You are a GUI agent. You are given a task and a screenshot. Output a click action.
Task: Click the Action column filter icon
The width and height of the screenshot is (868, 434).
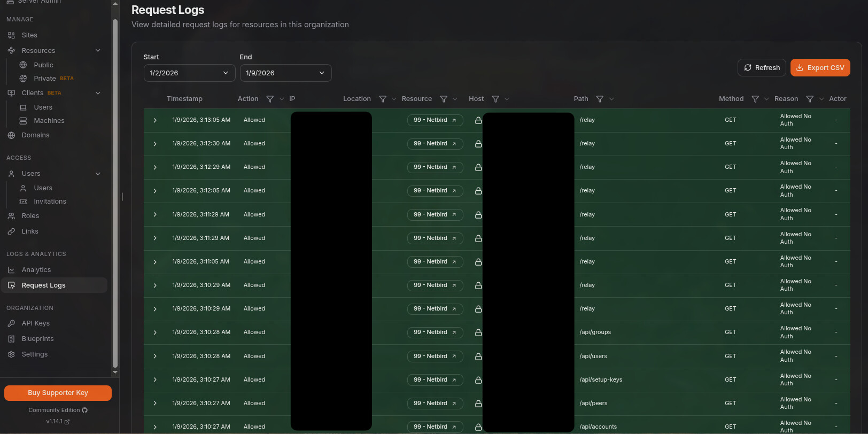click(x=270, y=99)
